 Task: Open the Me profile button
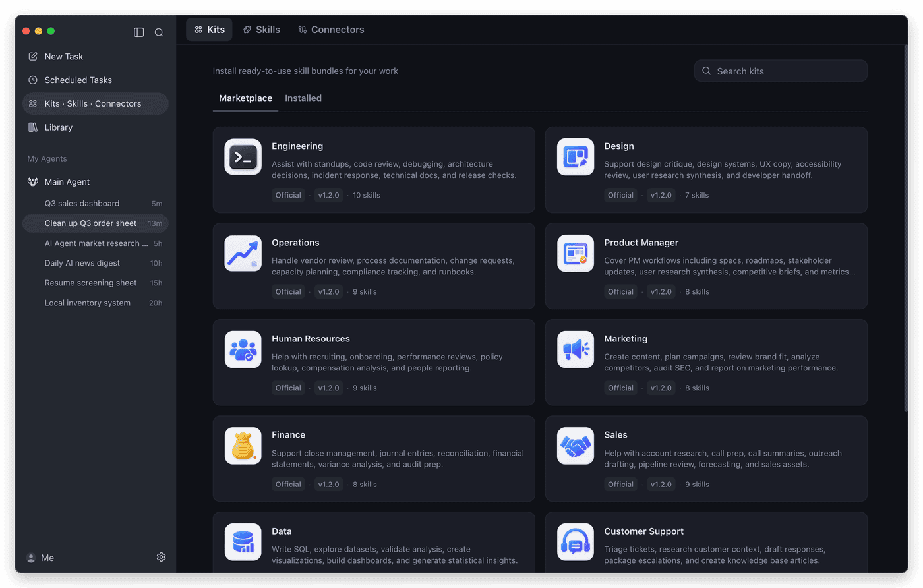[x=40, y=558]
